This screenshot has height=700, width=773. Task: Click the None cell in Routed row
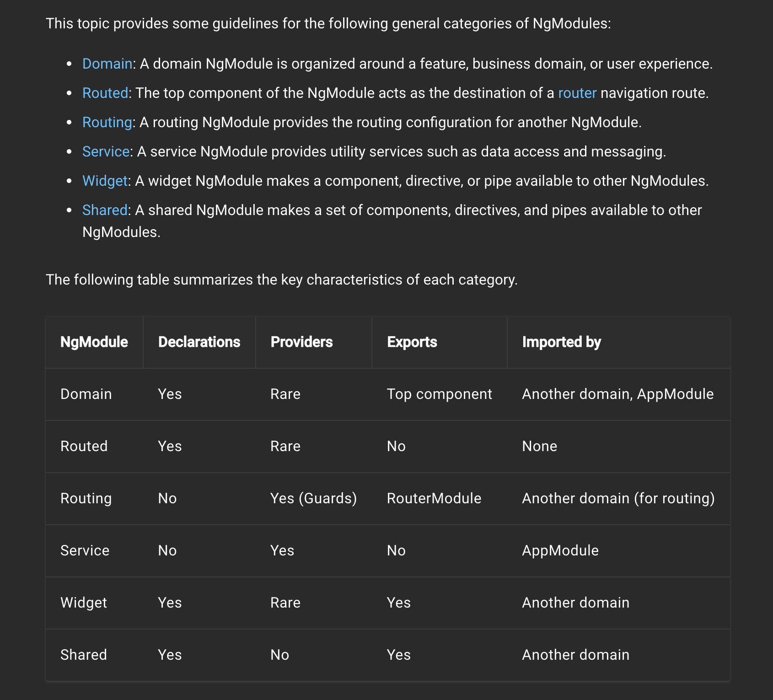coord(539,446)
